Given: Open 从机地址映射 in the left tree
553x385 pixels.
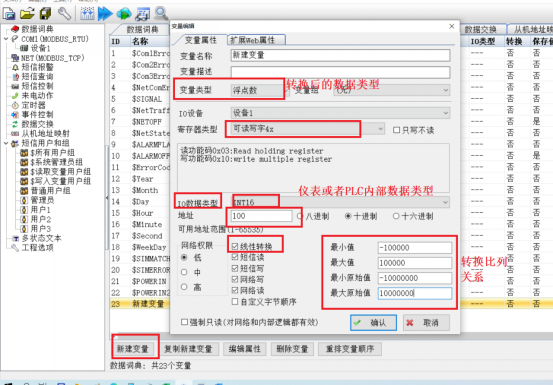Looking at the screenshot, I should click(45, 134).
